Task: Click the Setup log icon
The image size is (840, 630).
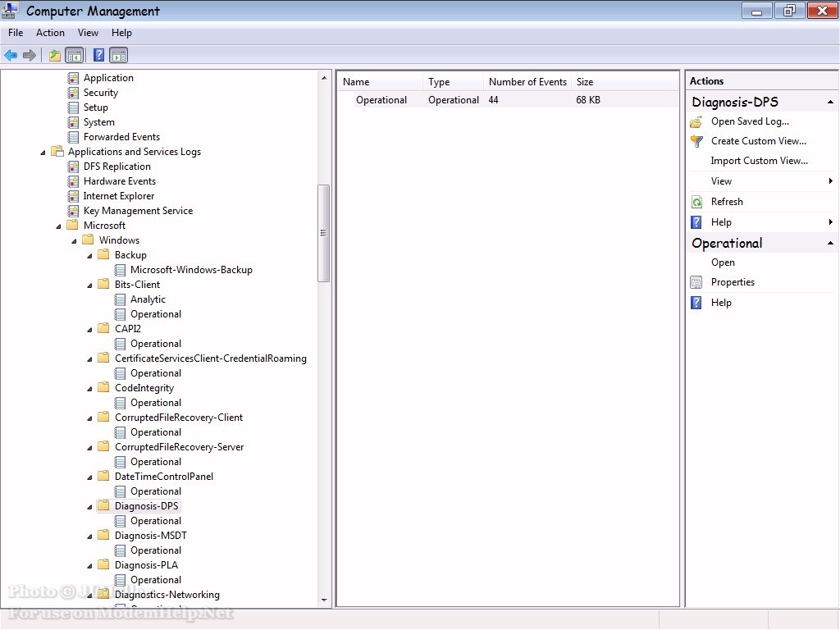Action: [73, 107]
